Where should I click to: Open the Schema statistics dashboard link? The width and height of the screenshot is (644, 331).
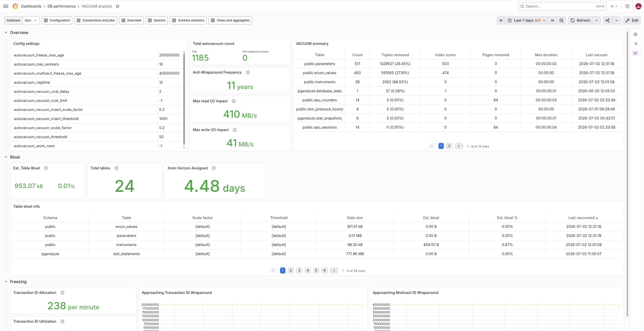tap(188, 20)
